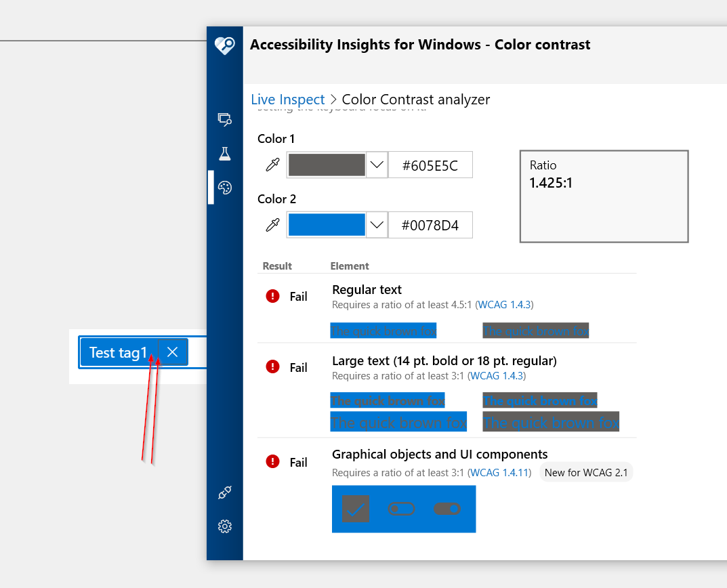Image resolution: width=727 pixels, height=588 pixels.
Task: Go back via Live Inspect breadcrumb link
Action: (x=287, y=99)
